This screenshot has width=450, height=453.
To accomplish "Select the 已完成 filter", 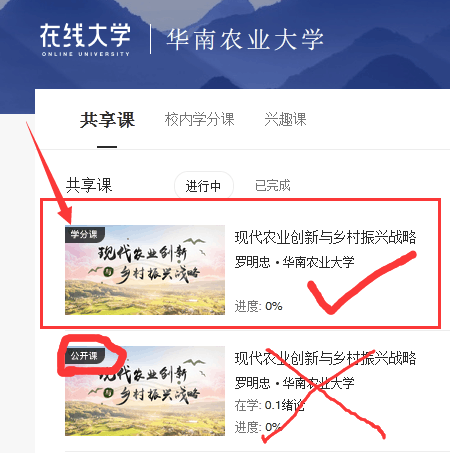I will point(272,186).
